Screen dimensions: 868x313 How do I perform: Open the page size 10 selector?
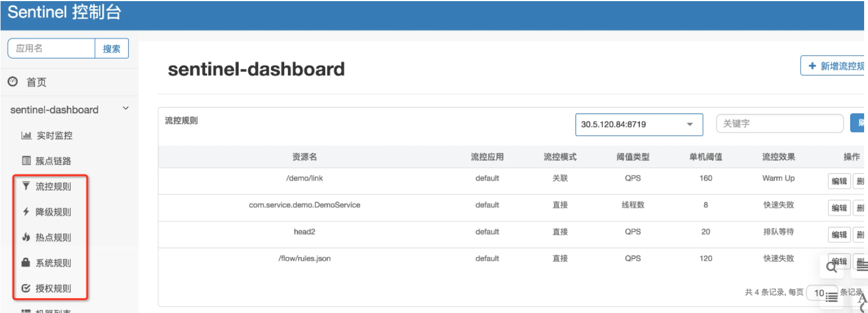[822, 293]
